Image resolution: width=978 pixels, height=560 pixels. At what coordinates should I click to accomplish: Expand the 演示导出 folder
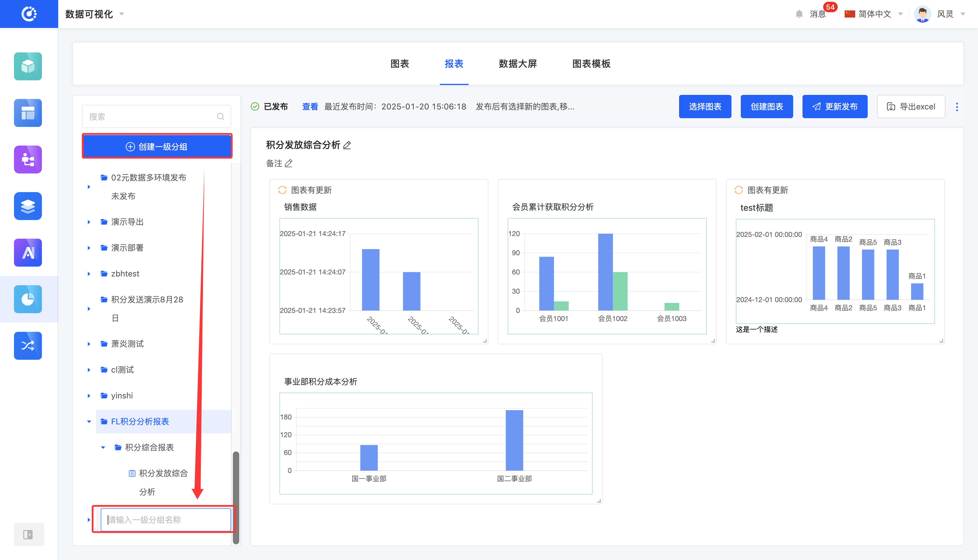[x=89, y=222]
